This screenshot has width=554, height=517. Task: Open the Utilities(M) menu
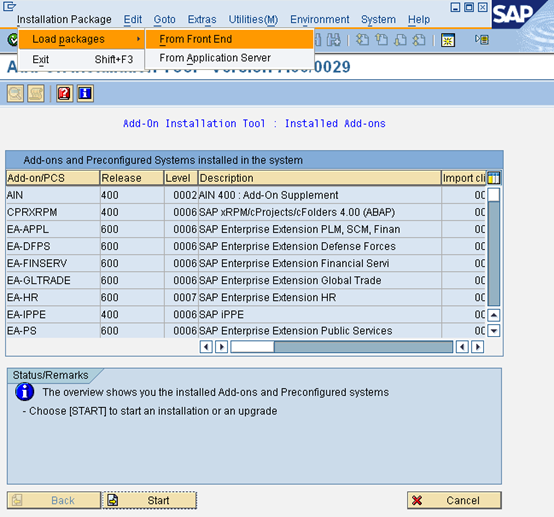[253, 19]
